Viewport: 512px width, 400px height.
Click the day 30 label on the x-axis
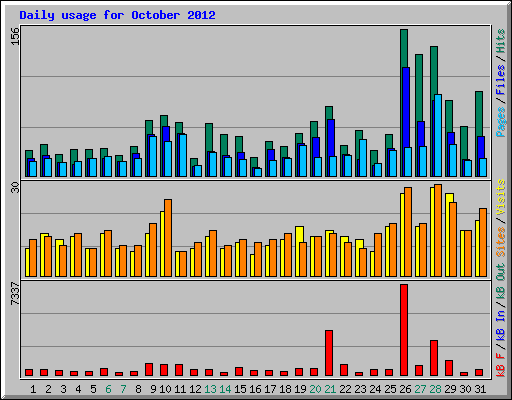point(465,389)
